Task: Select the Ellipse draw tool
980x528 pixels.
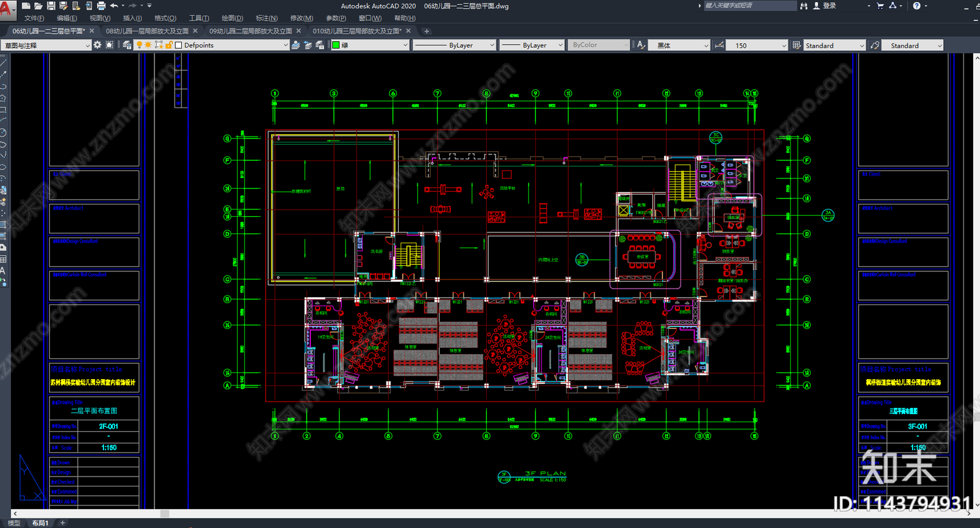Action: click(3, 167)
